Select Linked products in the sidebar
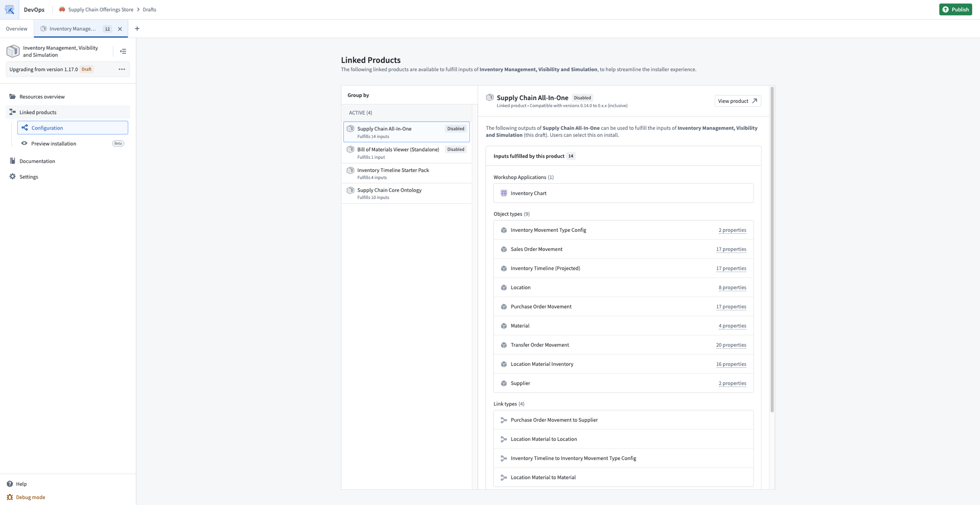 (68, 112)
